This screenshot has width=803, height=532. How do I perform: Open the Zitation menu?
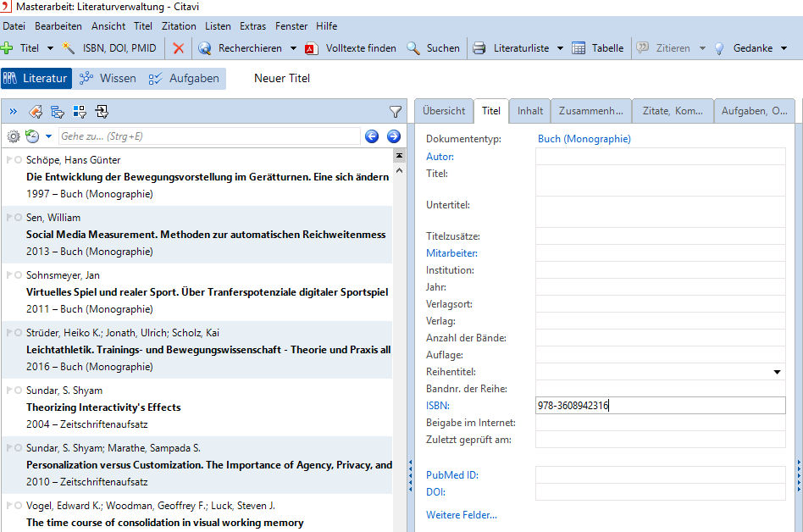(179, 26)
